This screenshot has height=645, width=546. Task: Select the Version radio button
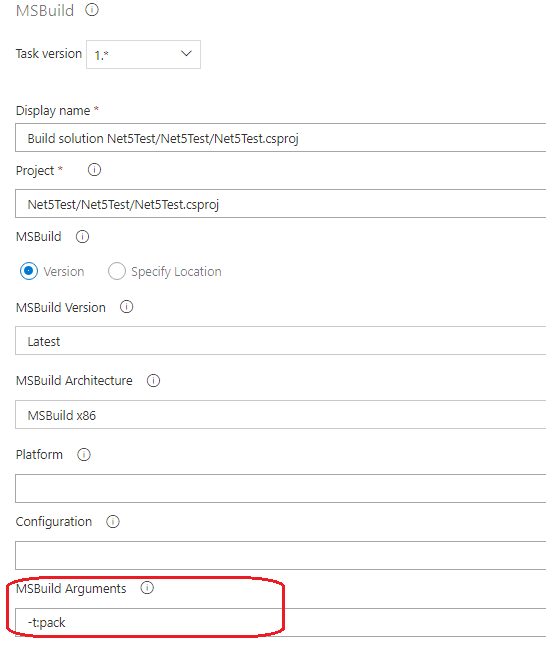tap(29, 271)
